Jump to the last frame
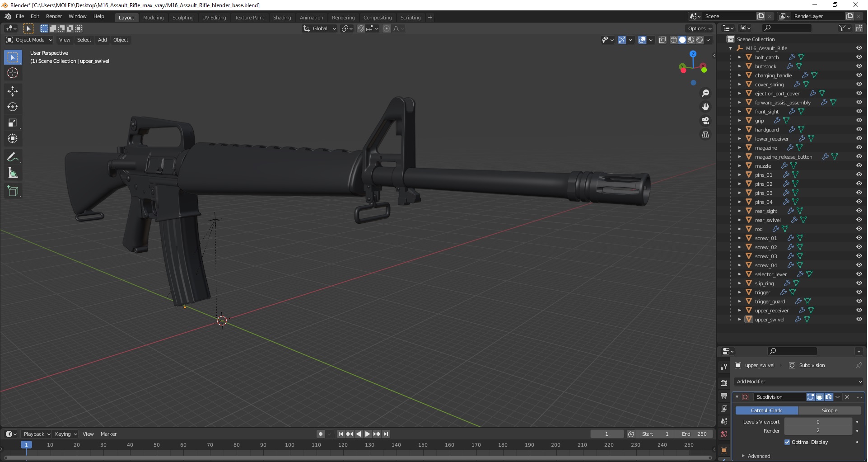 (386, 434)
